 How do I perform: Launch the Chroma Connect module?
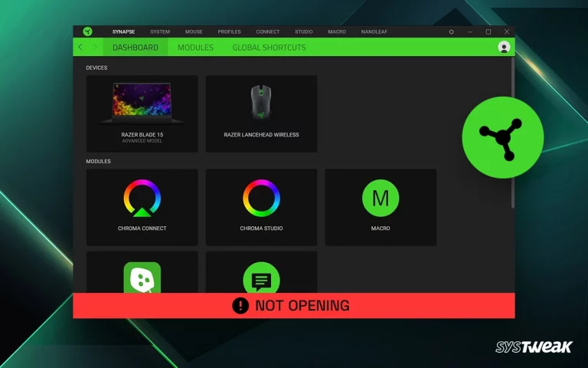click(142, 207)
